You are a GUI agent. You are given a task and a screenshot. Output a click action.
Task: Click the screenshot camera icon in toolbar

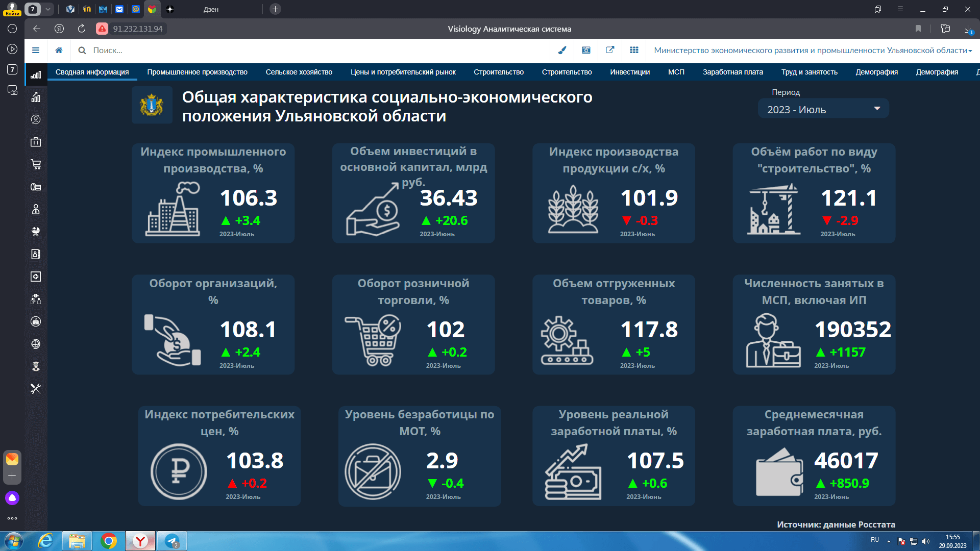tap(586, 50)
